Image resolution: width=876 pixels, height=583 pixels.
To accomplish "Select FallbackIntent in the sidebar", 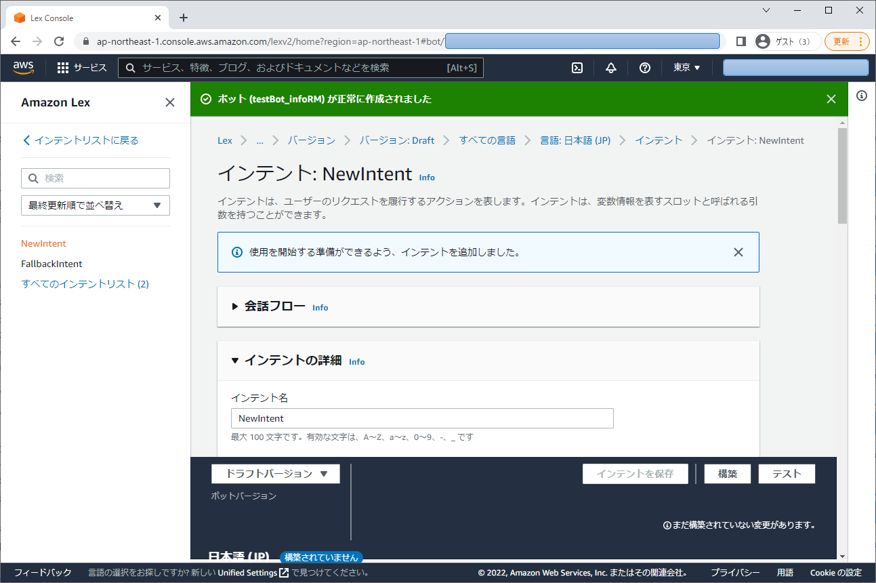I will [51, 264].
